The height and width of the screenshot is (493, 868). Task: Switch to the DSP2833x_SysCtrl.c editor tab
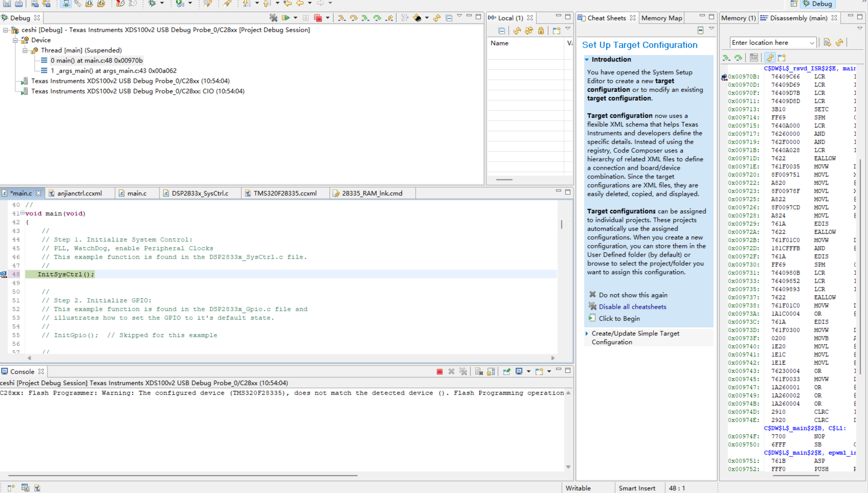coord(200,193)
